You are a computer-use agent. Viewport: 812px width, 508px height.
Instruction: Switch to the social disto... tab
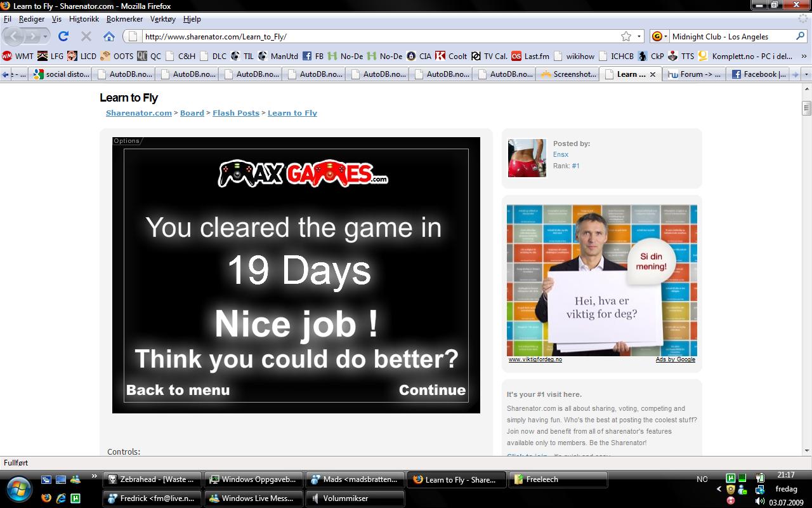(x=60, y=74)
